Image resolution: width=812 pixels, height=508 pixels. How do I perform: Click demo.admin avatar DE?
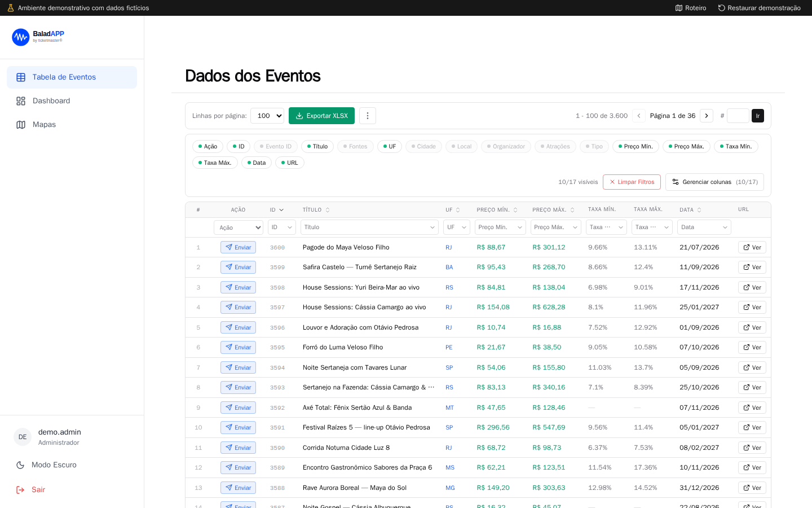click(x=23, y=437)
